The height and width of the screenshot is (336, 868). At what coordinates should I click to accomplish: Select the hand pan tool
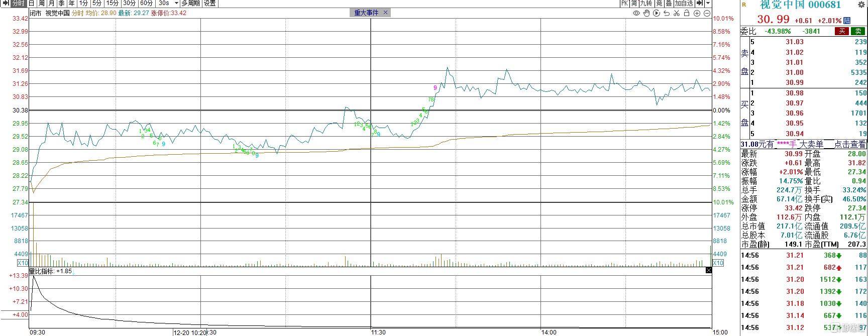coord(646,13)
